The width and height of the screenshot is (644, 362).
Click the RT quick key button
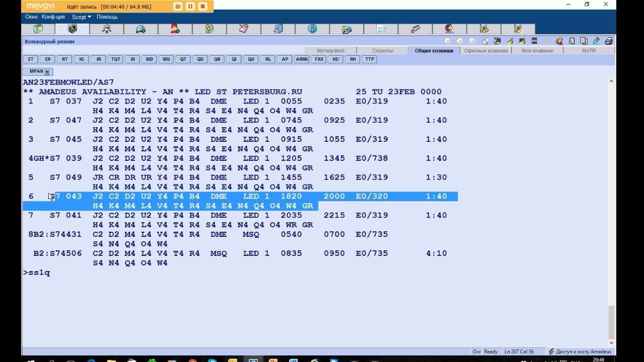[65, 59]
